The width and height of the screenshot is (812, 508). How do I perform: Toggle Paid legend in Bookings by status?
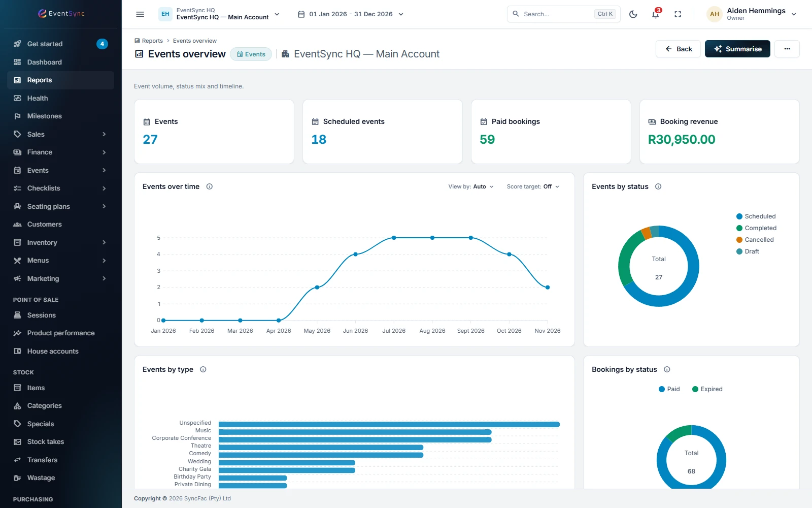tap(669, 389)
